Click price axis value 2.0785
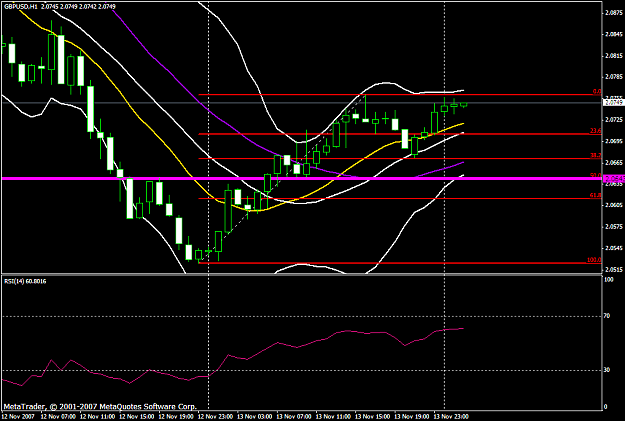This screenshot has width=625, height=421. 614,77
